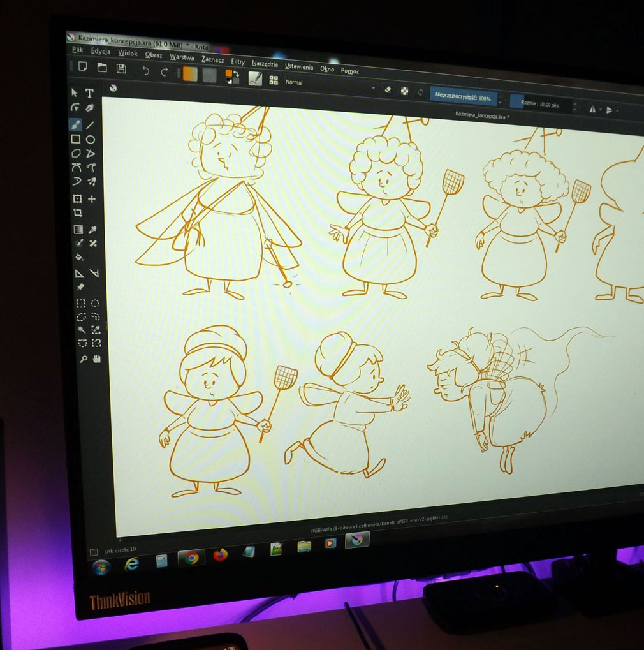Choose the Ellipse drawing tool

click(x=91, y=140)
